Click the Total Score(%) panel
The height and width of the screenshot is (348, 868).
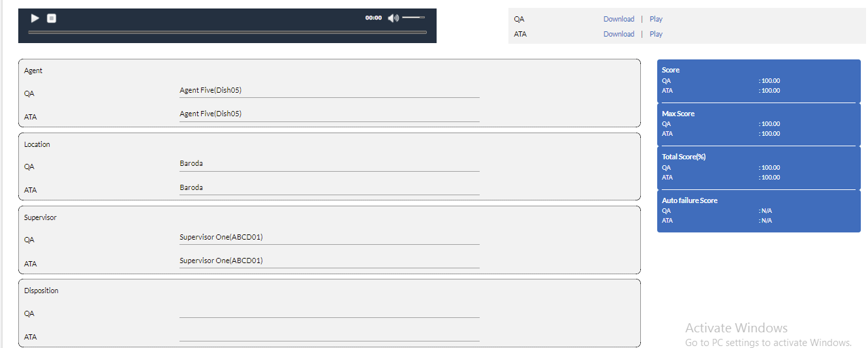pyautogui.click(x=759, y=168)
